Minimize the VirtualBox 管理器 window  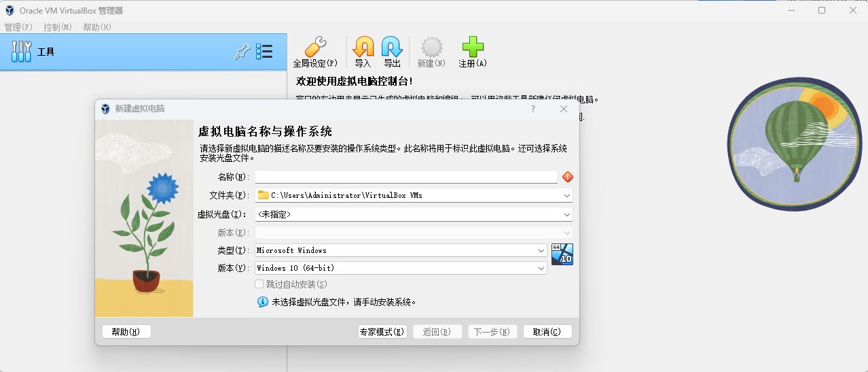(x=791, y=10)
